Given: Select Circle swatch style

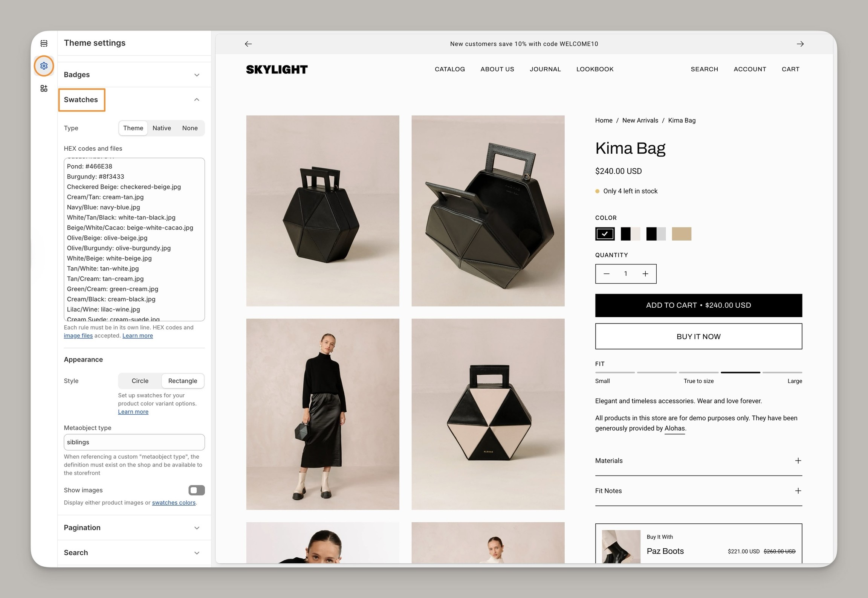Looking at the screenshot, I should pos(140,381).
